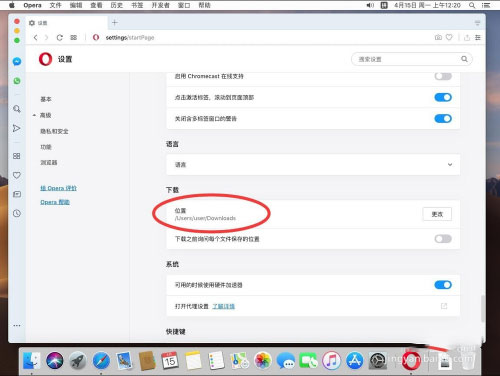Select 基本 basic settings in sidebar

46,99
